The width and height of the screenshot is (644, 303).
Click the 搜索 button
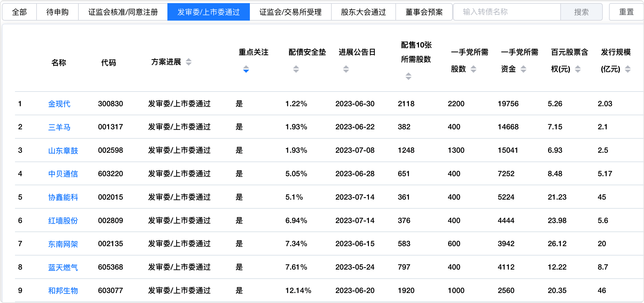pyautogui.click(x=582, y=12)
